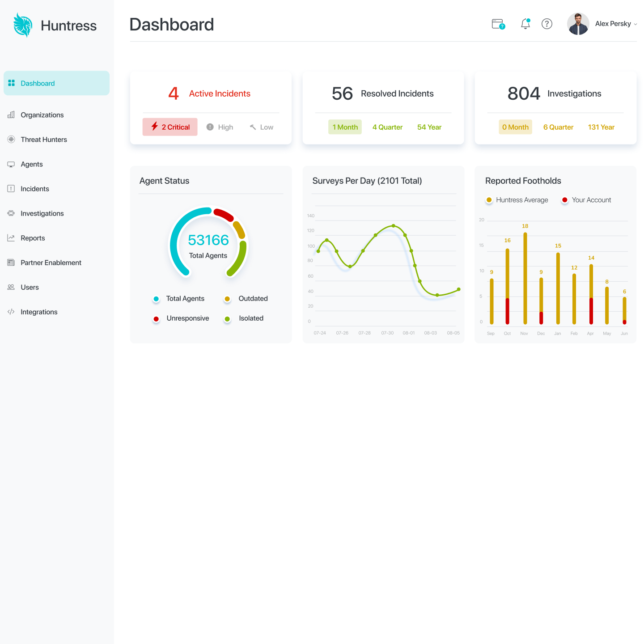Open the help question mark icon

click(x=547, y=24)
